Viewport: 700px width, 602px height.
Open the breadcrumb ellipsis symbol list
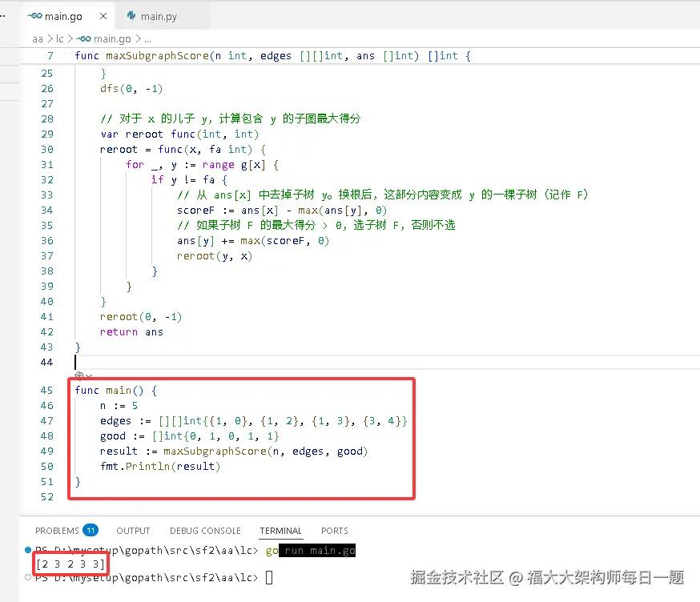pos(147,39)
